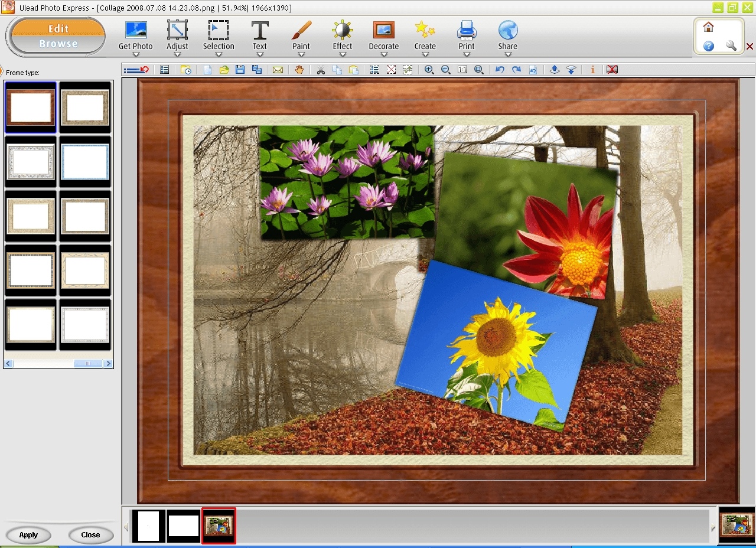
Task: Expand the Get Photo dropdown arrow
Action: (x=136, y=55)
